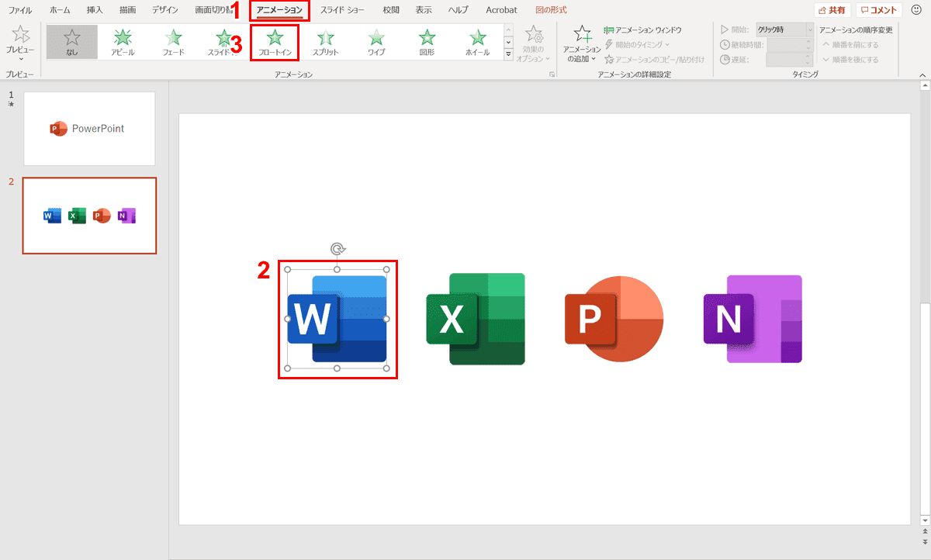Click the 遅延 input field
This screenshot has width=931, height=560.
(790, 59)
